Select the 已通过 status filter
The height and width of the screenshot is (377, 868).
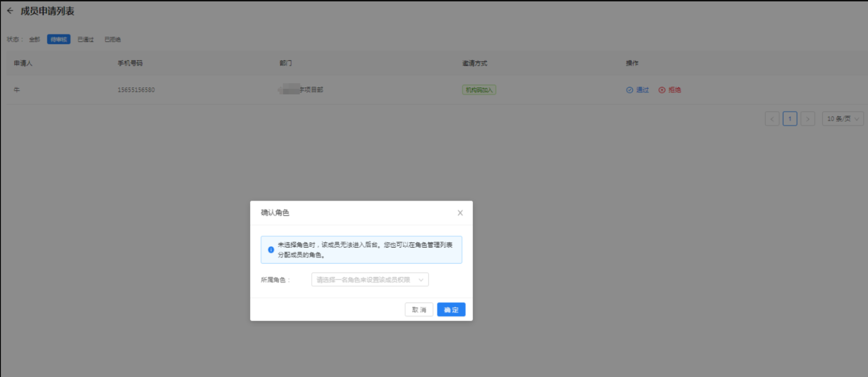(x=86, y=39)
